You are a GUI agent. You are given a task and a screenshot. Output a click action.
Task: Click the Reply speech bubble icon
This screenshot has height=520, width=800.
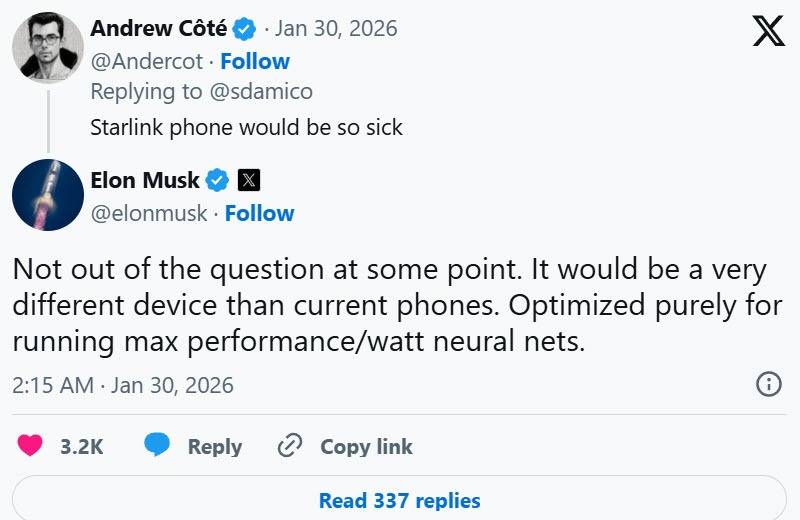point(157,446)
